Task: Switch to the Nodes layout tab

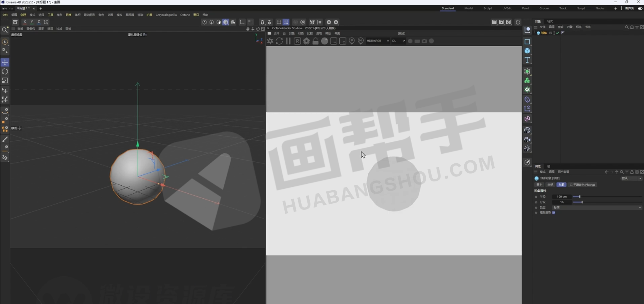Action: tap(600, 8)
